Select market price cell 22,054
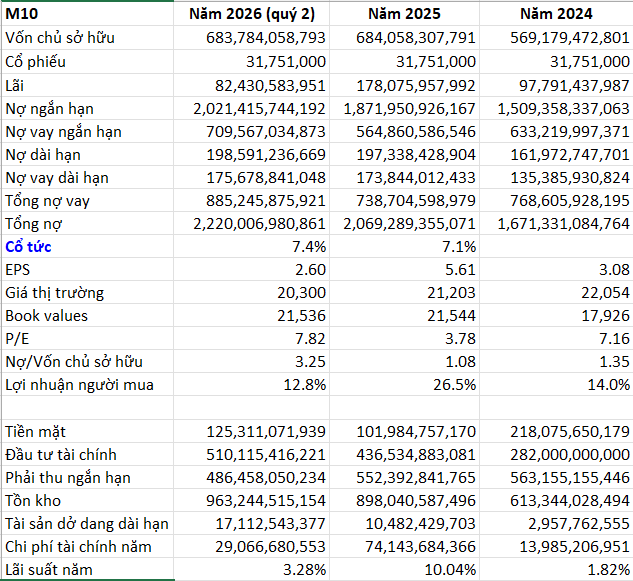 click(556, 293)
